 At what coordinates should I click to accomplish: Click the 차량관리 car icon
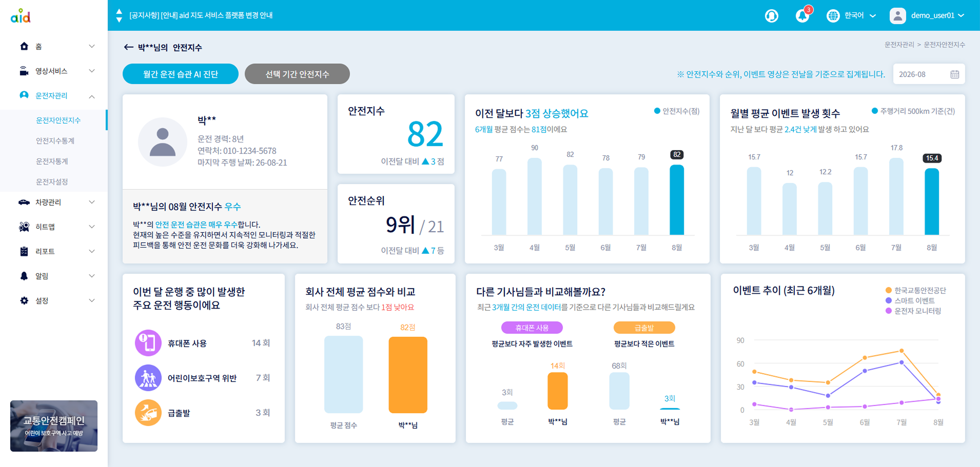[x=24, y=202]
